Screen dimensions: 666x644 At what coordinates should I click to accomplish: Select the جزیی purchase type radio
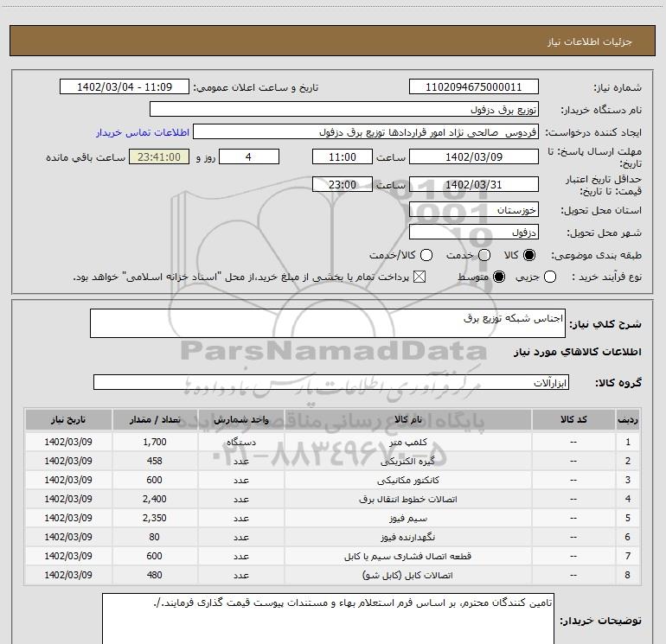550,277
